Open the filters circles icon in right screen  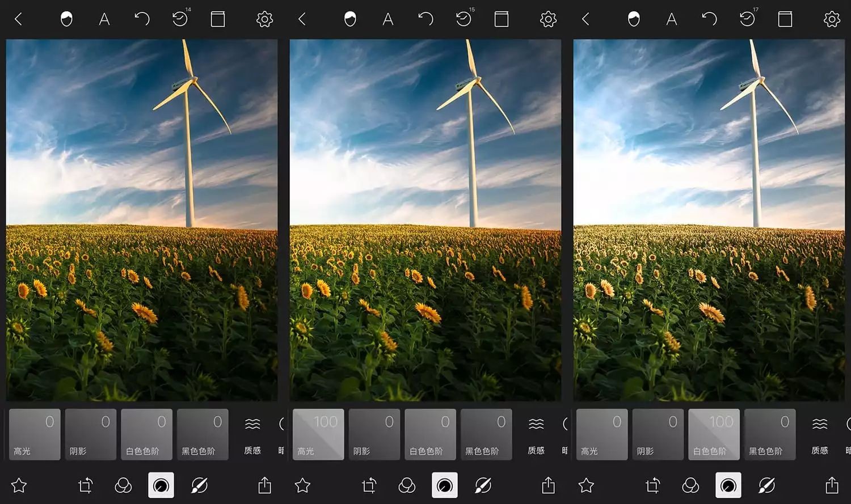tap(690, 485)
